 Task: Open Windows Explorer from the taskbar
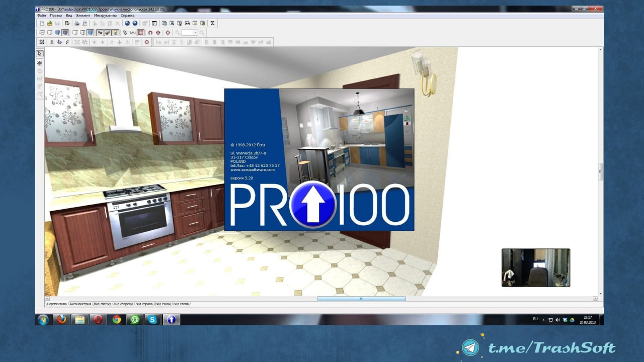coord(79,319)
